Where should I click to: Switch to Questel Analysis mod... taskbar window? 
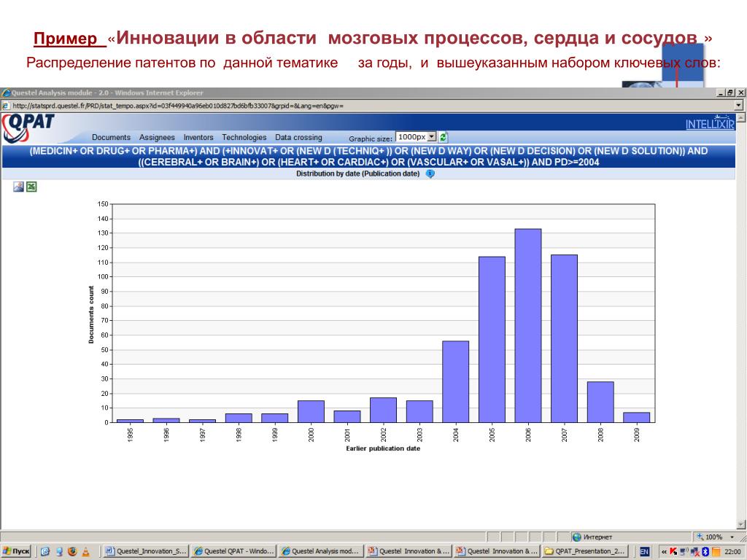click(x=321, y=551)
